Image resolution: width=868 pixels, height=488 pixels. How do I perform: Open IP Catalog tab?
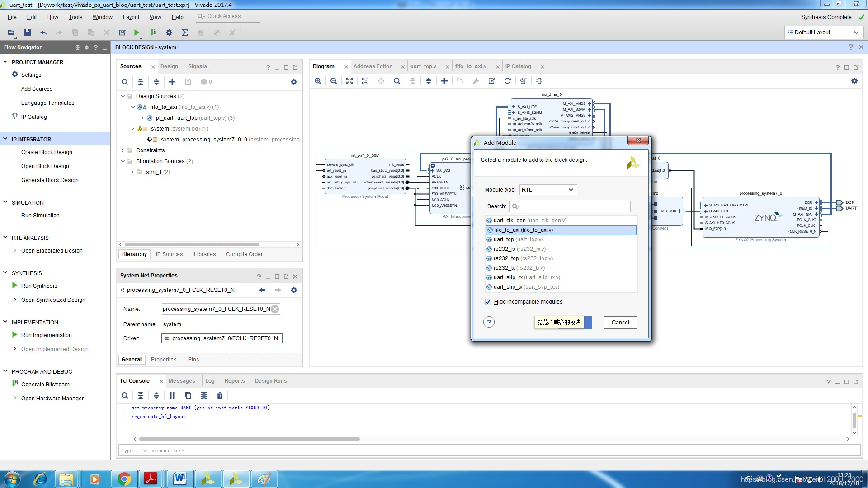tap(518, 66)
